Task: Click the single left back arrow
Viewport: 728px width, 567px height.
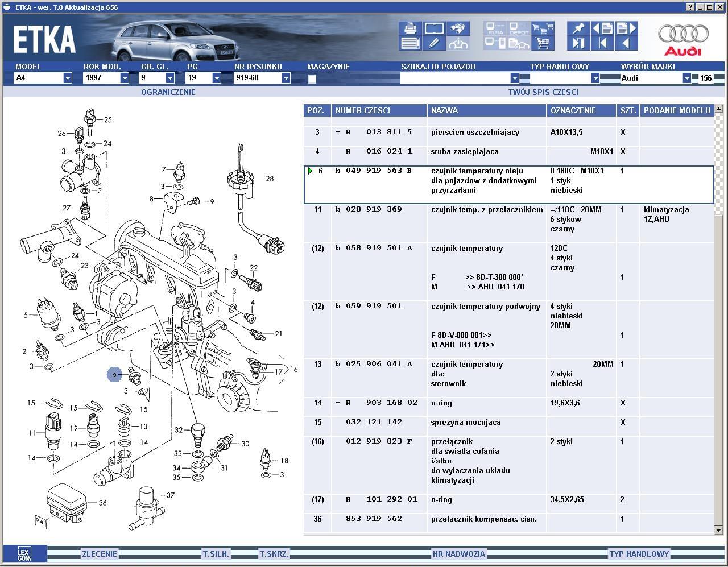Action: tap(626, 43)
